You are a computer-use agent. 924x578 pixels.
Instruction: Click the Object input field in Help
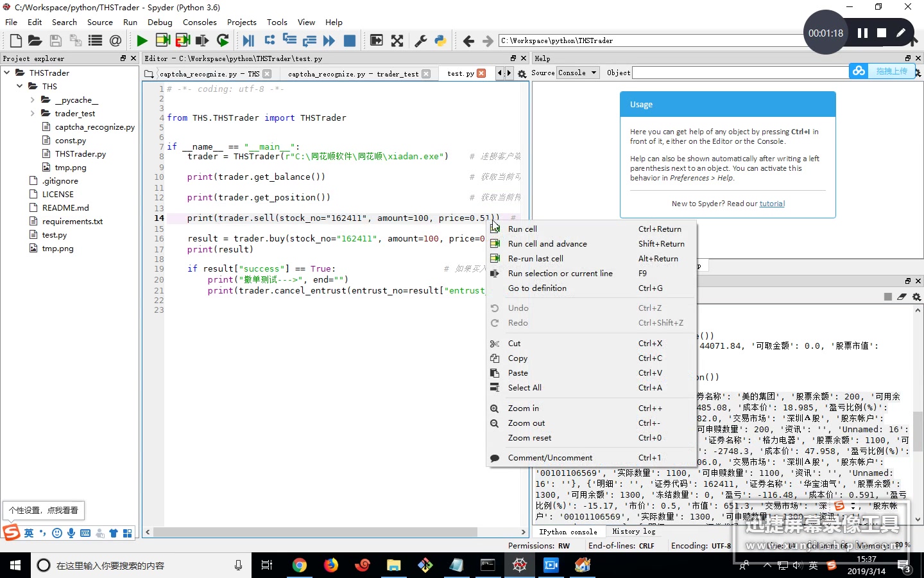tap(738, 73)
